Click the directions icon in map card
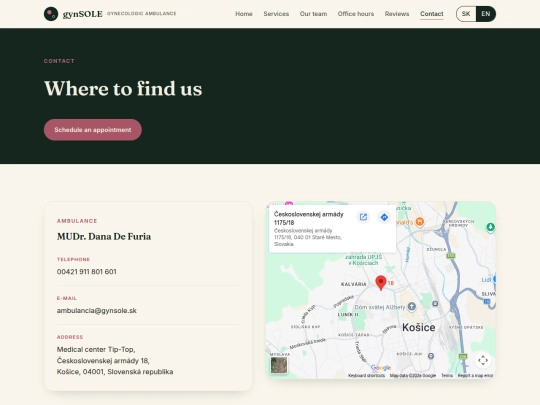 (384, 217)
